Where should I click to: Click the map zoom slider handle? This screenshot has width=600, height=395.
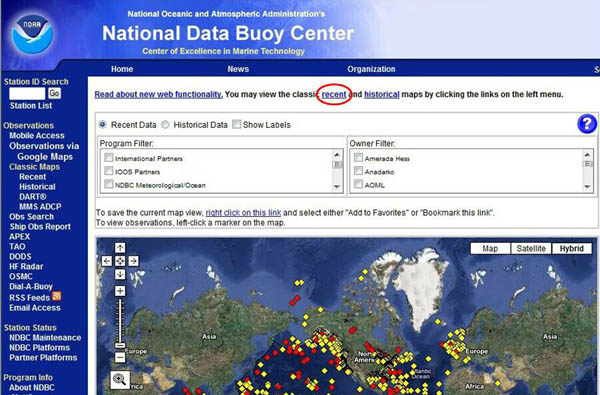(x=120, y=345)
